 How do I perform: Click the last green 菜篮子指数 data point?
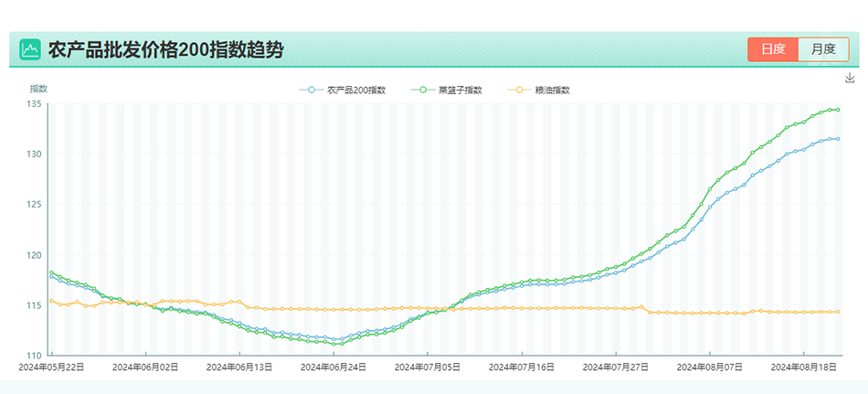pyautogui.click(x=838, y=110)
